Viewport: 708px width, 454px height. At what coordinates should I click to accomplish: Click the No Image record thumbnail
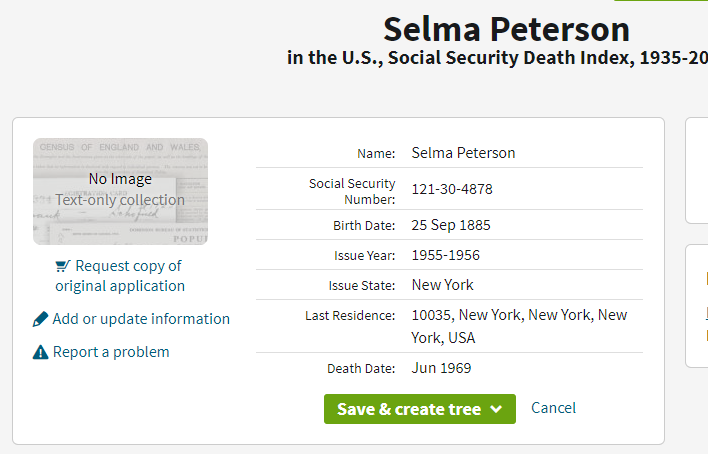[120, 191]
